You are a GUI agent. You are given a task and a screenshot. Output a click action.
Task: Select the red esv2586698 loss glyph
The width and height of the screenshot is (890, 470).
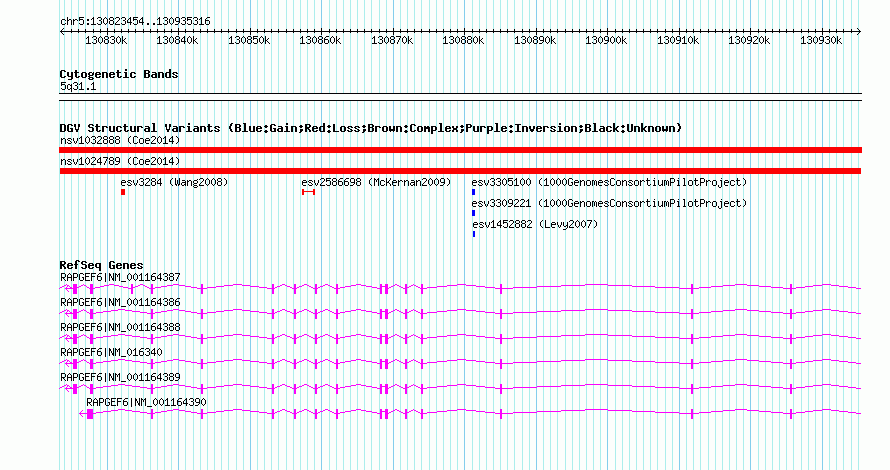308,192
